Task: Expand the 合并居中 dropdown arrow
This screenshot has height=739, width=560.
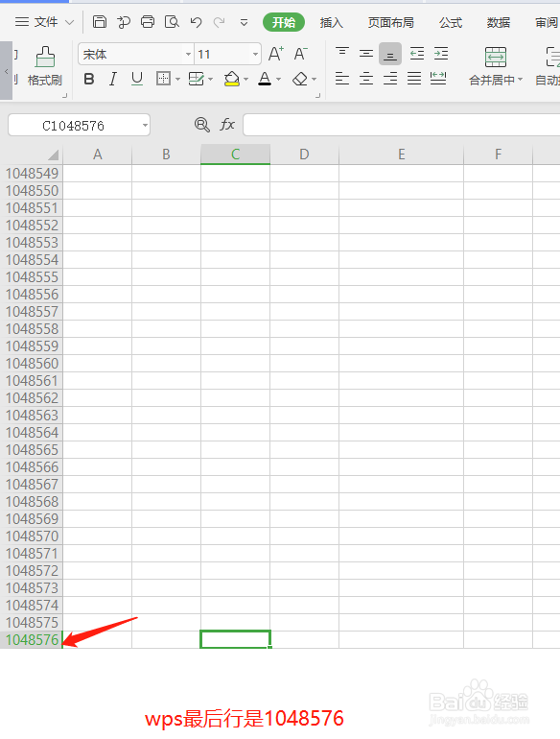Action: coord(521,80)
